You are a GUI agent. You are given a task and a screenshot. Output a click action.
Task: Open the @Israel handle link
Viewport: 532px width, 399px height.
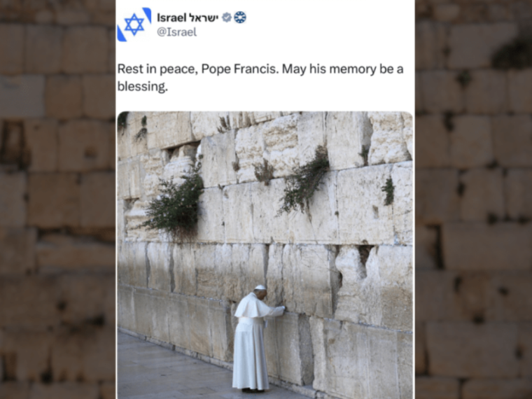(x=177, y=32)
